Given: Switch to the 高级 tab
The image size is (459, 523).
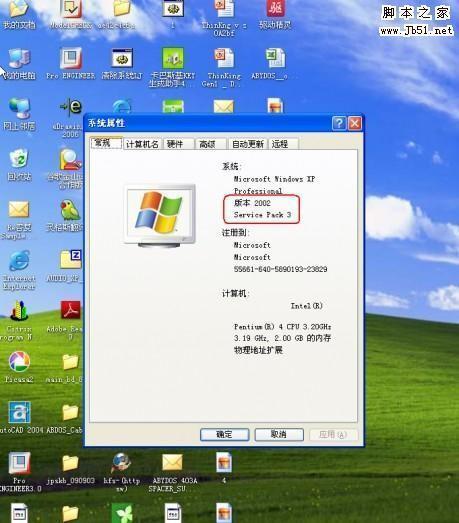Looking at the screenshot, I should coord(211,144).
